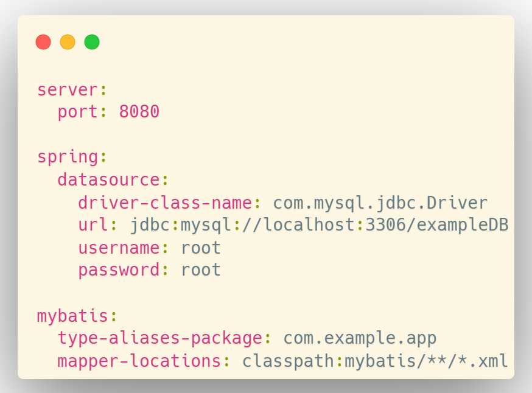Click the 'datasource' key
532x393 pixels.
pos(108,179)
